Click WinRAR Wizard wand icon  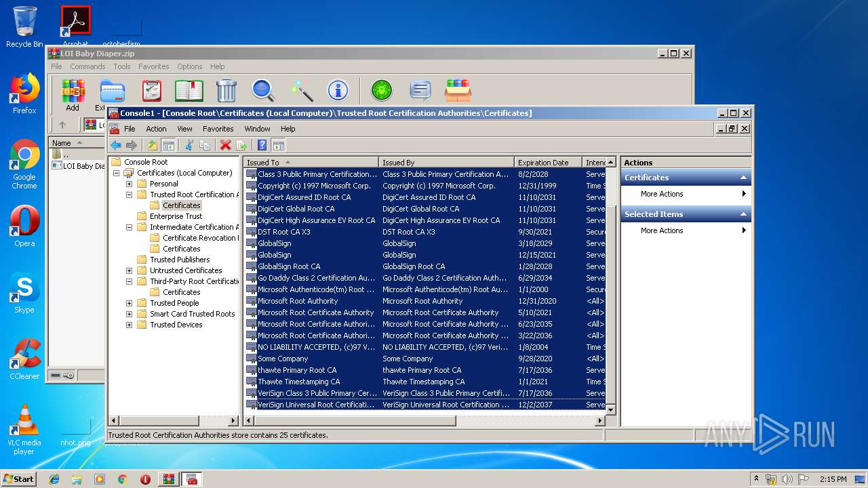coord(301,90)
